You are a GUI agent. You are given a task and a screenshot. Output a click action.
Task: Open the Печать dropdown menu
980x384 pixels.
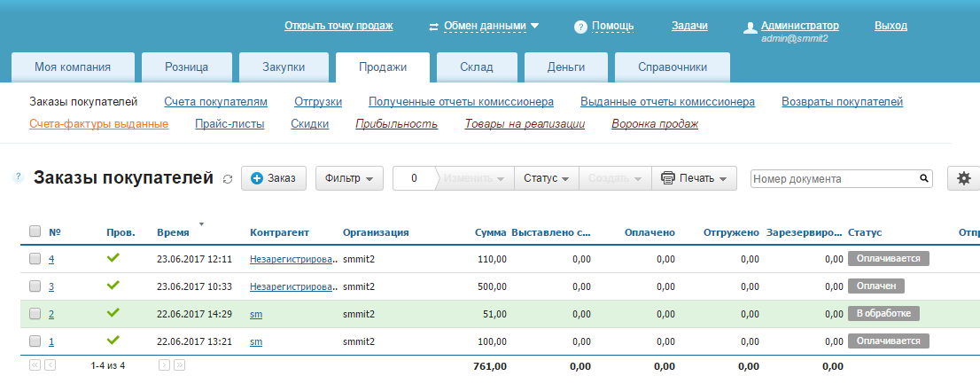point(698,178)
